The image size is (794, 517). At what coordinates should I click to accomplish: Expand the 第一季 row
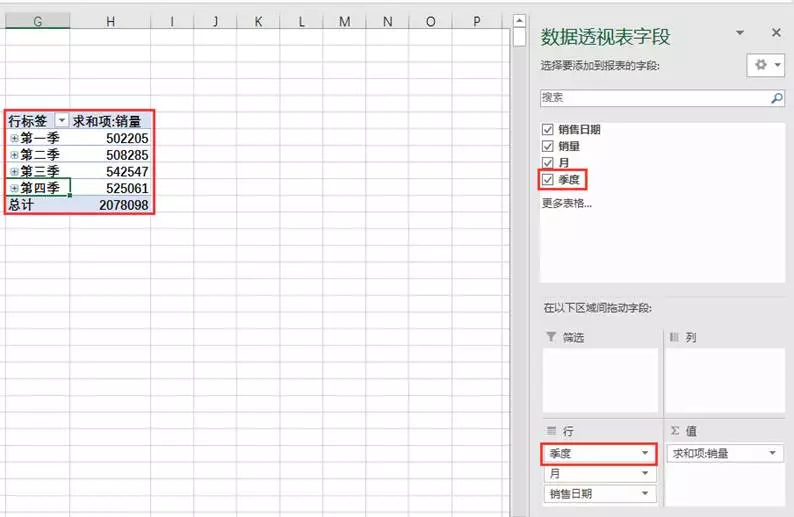point(14,138)
